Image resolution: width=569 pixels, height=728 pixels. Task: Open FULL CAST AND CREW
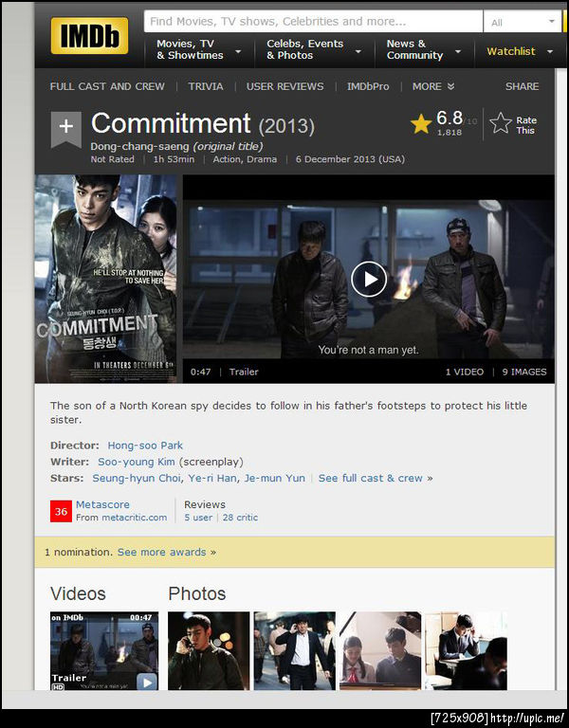pos(107,86)
